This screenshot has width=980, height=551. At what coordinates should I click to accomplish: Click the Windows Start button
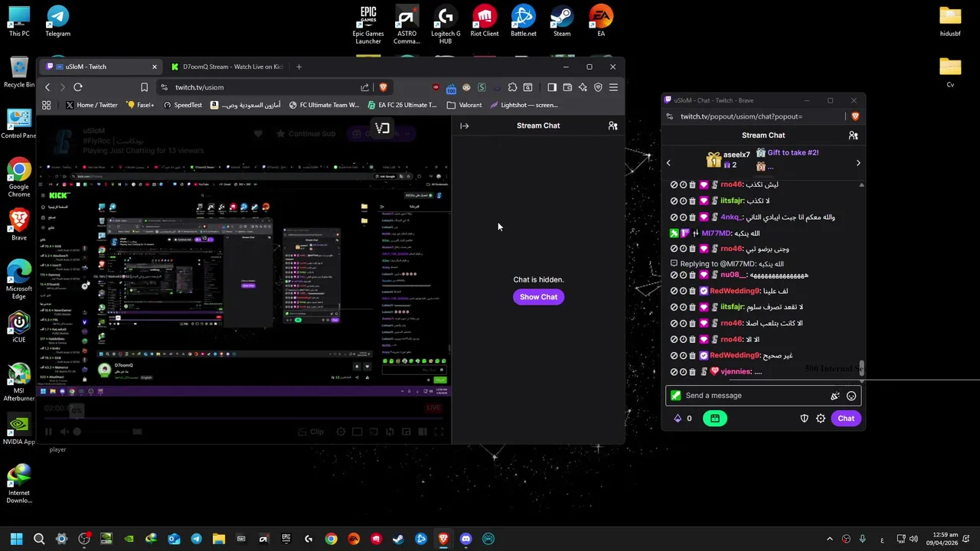(16, 539)
